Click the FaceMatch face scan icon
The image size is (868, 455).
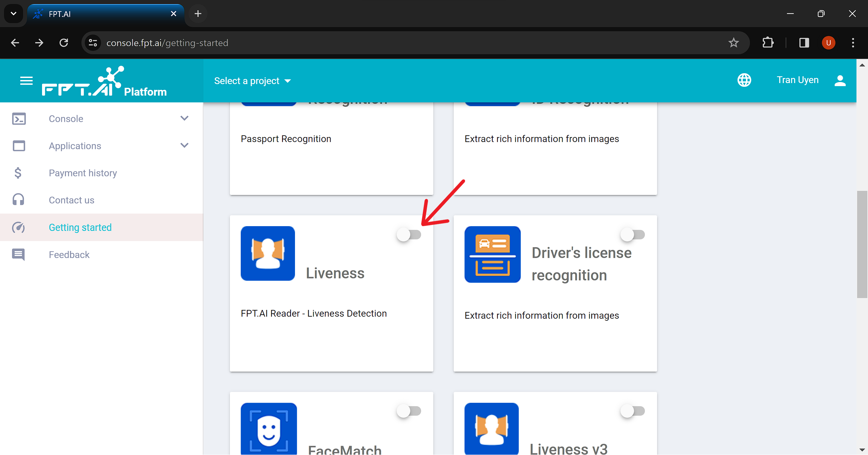pyautogui.click(x=269, y=429)
